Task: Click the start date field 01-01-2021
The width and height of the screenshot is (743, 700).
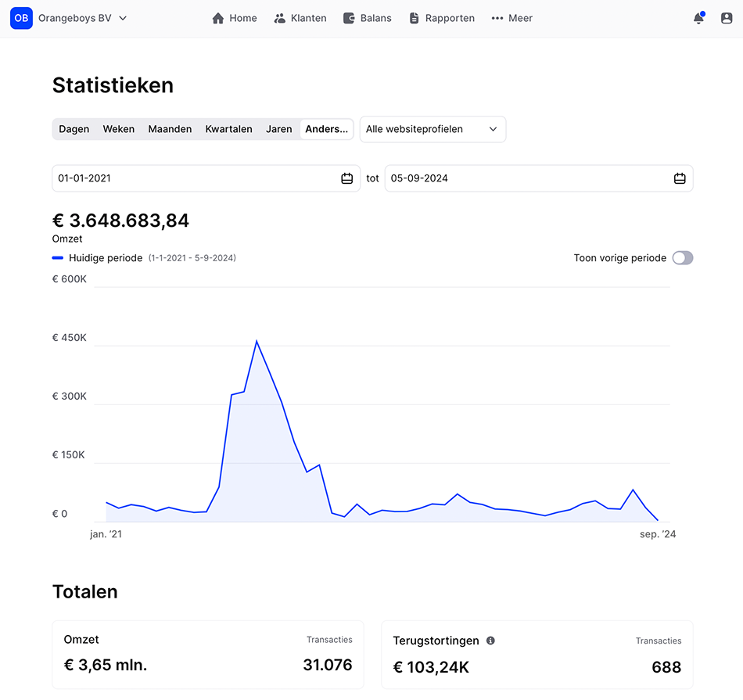Action: (x=206, y=178)
